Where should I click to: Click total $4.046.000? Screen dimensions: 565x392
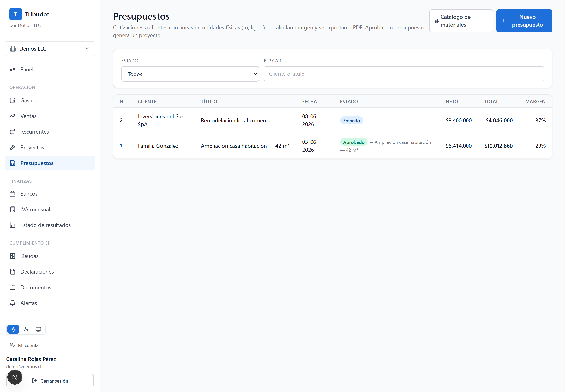click(x=499, y=120)
